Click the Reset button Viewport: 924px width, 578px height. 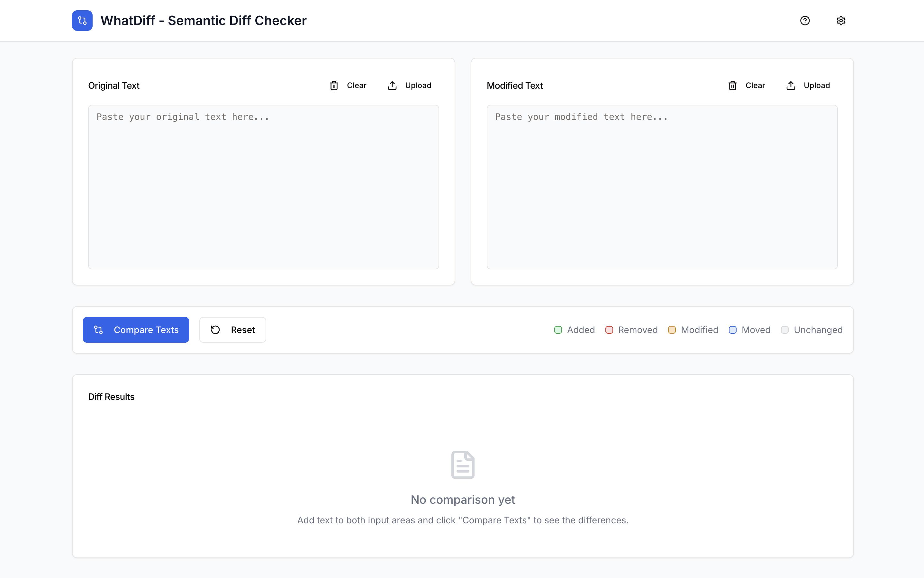point(232,330)
